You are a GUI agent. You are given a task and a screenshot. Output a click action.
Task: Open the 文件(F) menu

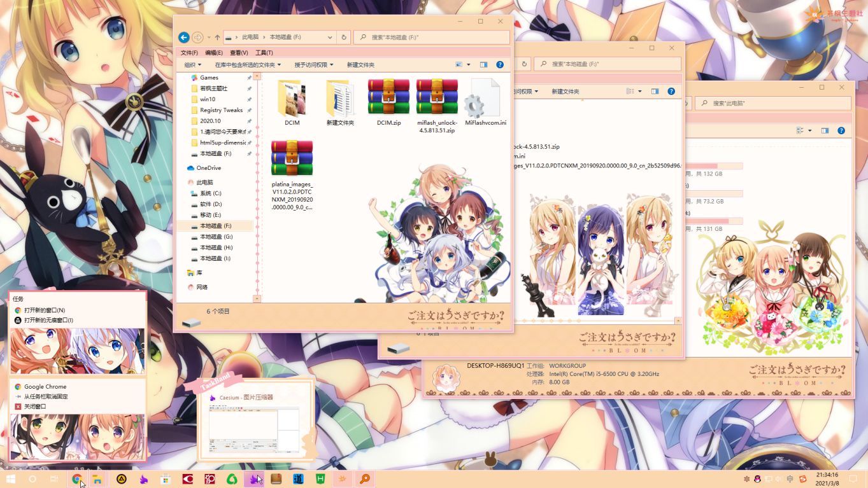[189, 53]
